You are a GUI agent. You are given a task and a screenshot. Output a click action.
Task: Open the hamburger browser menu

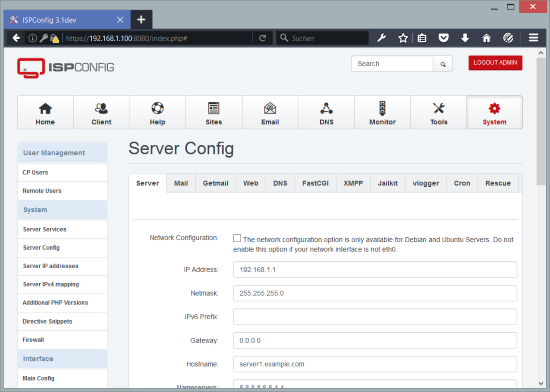coord(534,38)
